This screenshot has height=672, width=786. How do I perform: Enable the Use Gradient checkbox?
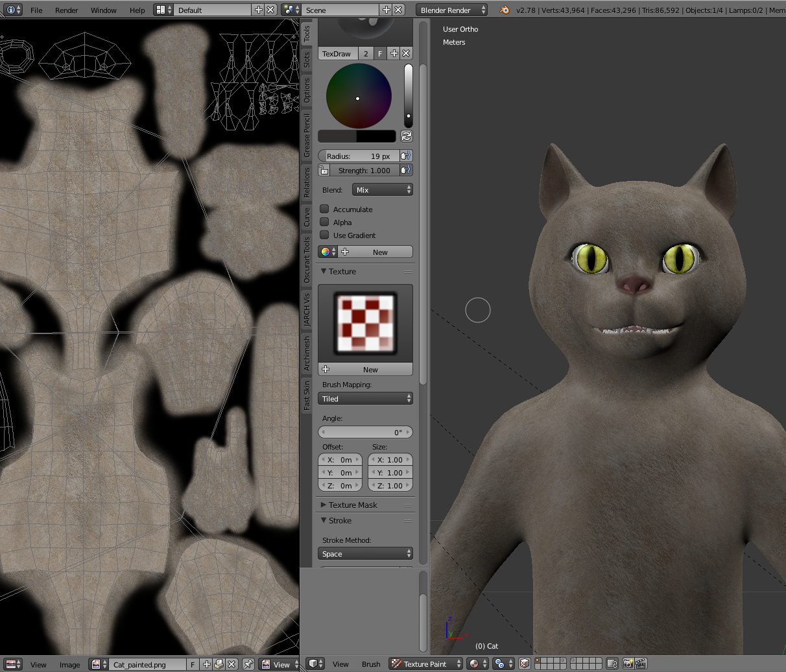pos(324,235)
